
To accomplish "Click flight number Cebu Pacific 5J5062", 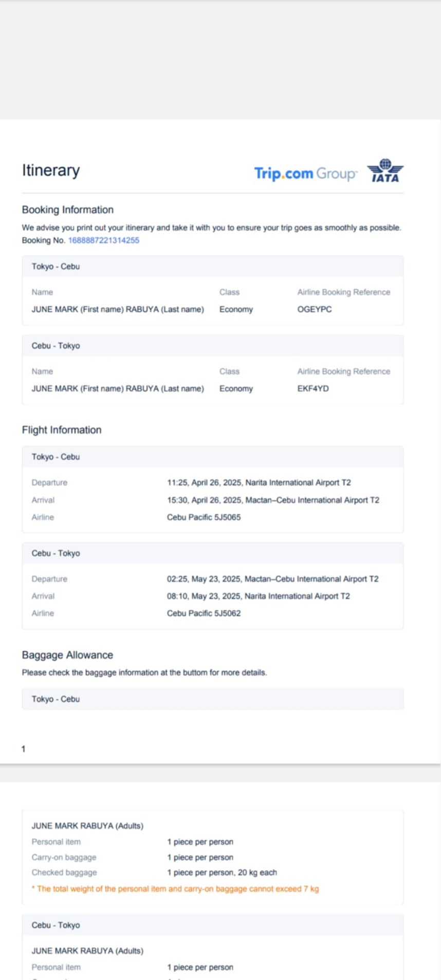I will pyautogui.click(x=204, y=613).
